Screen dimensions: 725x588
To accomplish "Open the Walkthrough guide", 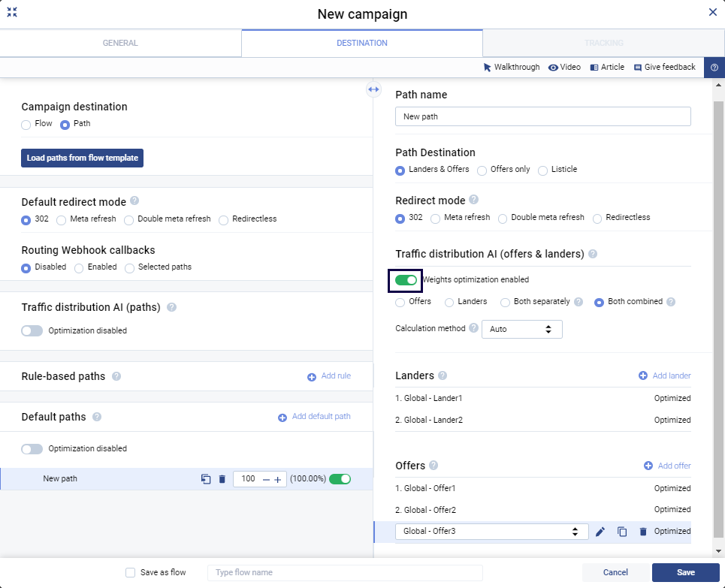I will point(511,68).
